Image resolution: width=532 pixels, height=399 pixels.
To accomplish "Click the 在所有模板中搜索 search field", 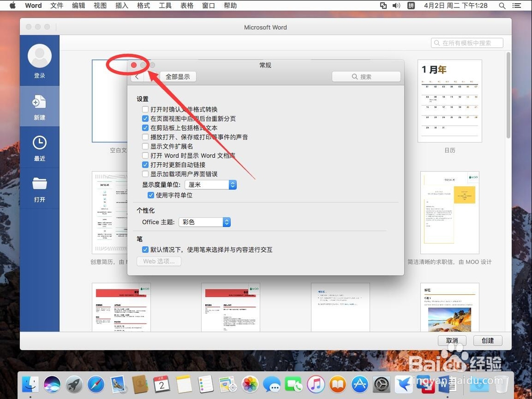I will coord(467,43).
